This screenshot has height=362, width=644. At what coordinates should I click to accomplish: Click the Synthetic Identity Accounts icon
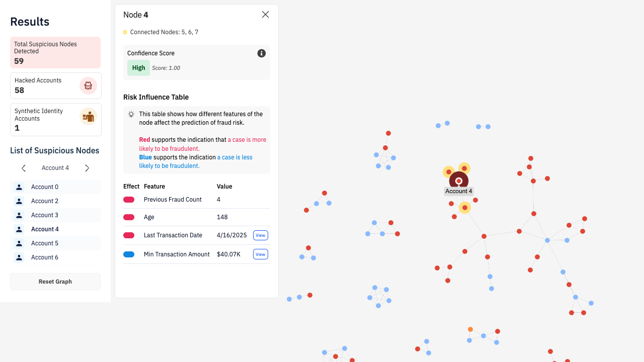click(88, 117)
